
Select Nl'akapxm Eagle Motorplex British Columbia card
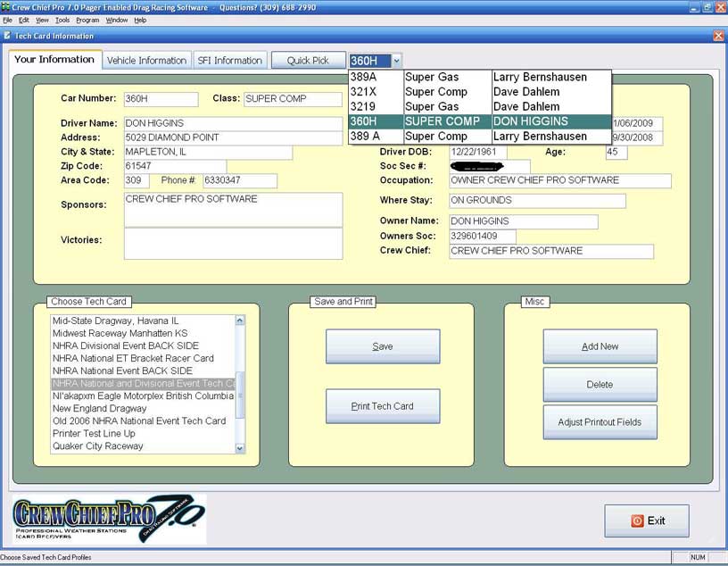(x=143, y=396)
